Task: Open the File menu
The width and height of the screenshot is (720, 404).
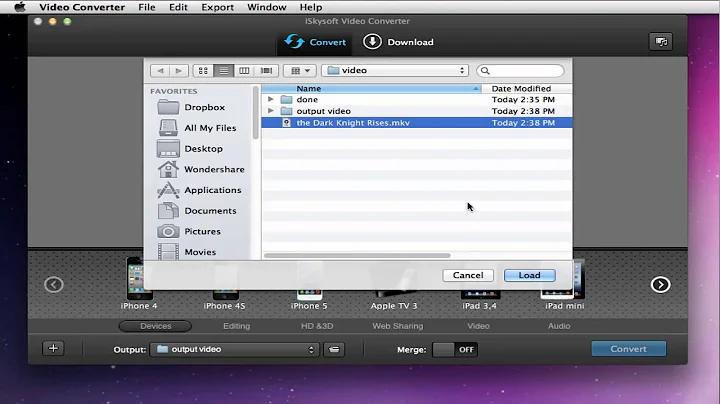Action: [146, 7]
